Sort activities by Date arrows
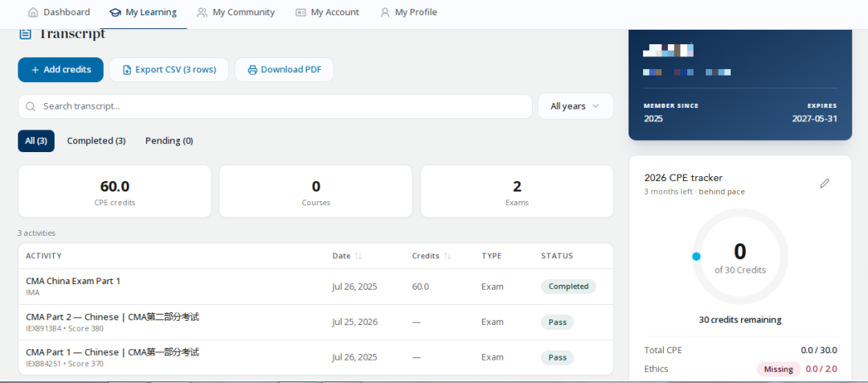This screenshot has height=383, width=868. (x=358, y=256)
